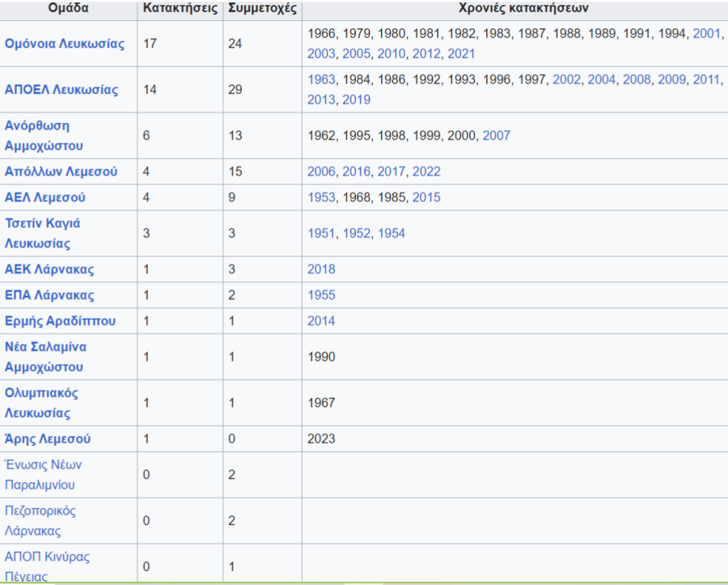Follow the 2010 year link
This screenshot has height=585, width=728.
(391, 54)
